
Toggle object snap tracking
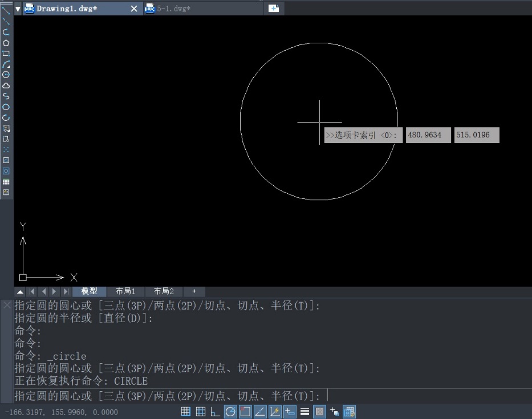point(260,412)
